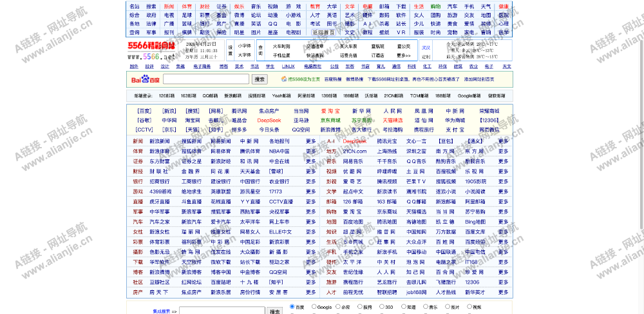Choose the 必应 radio option
644x314 pixels.
pyautogui.click(x=337, y=306)
